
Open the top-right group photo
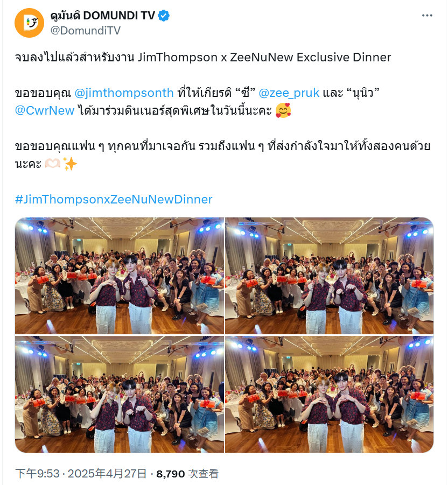point(329,276)
